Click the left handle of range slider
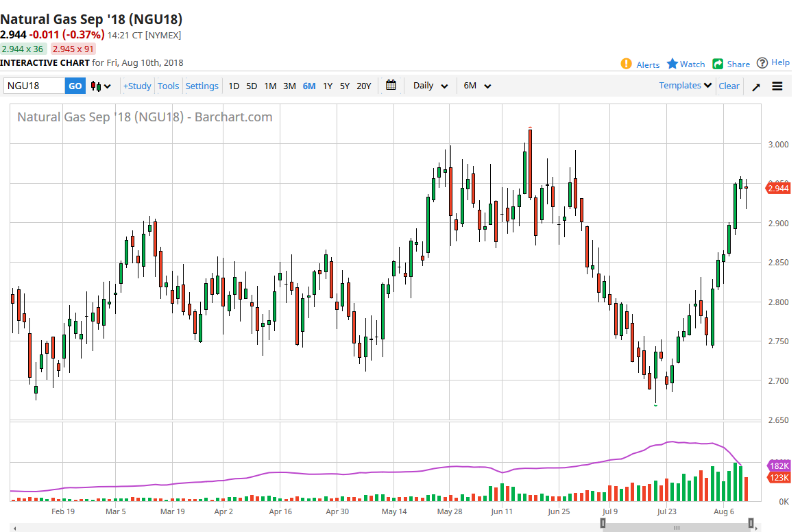The height and width of the screenshot is (532, 800). pos(603,523)
